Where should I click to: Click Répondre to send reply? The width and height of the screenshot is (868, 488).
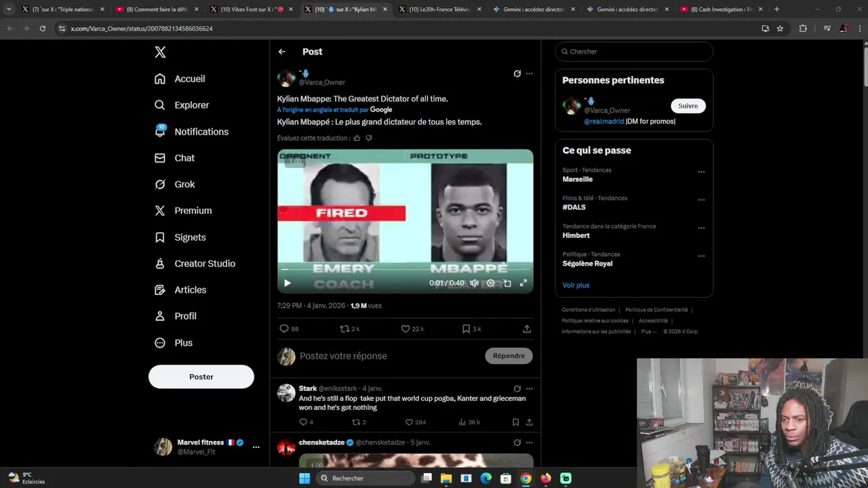coord(509,356)
